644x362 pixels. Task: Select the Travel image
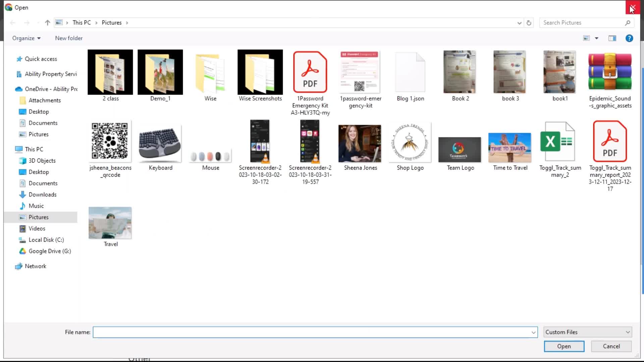coord(110,227)
